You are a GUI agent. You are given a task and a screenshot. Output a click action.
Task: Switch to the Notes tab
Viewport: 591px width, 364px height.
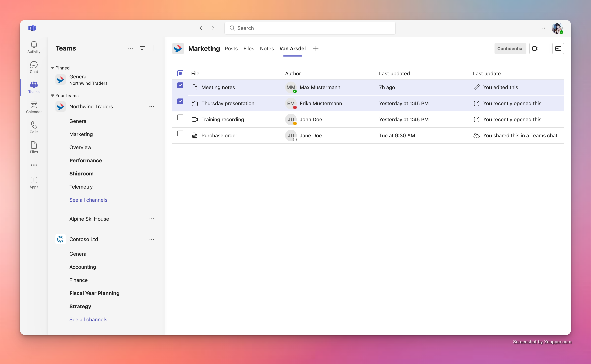pos(267,49)
